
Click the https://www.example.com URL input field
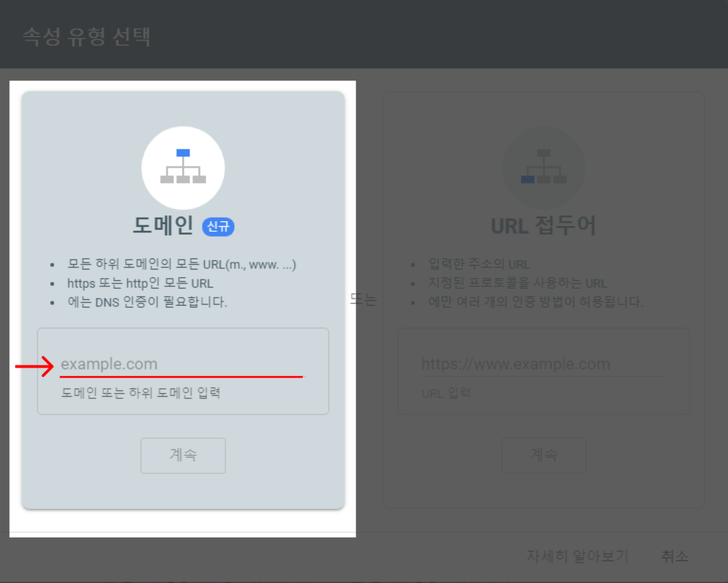coord(543,363)
